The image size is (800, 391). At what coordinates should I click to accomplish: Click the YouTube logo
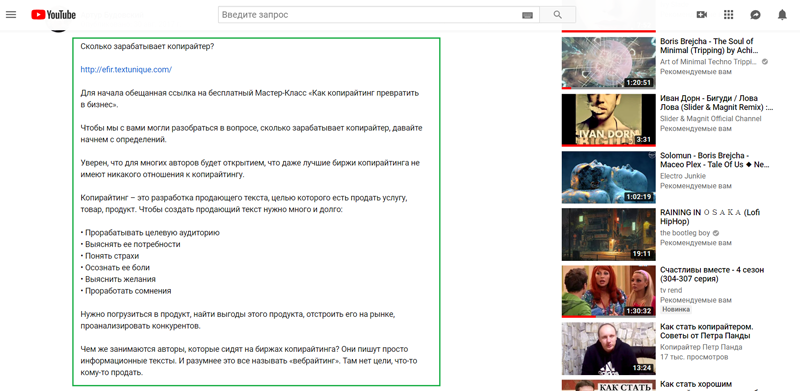53,15
